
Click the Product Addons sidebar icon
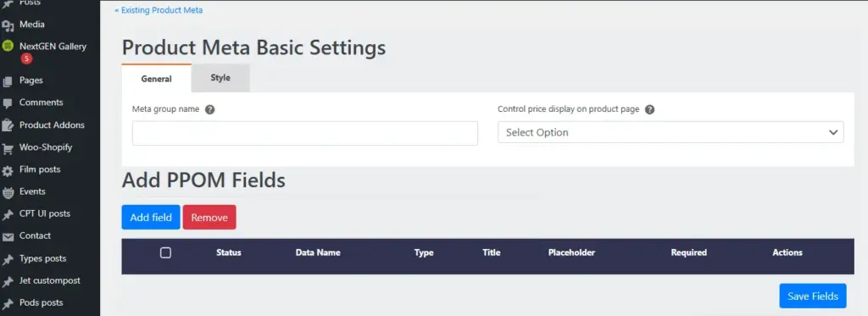[7, 125]
